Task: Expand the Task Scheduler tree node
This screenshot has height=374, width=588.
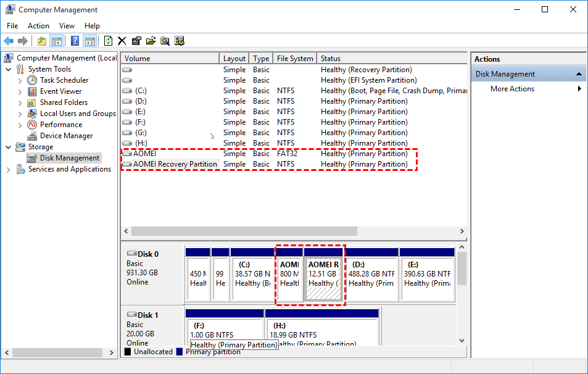Action: coord(20,80)
